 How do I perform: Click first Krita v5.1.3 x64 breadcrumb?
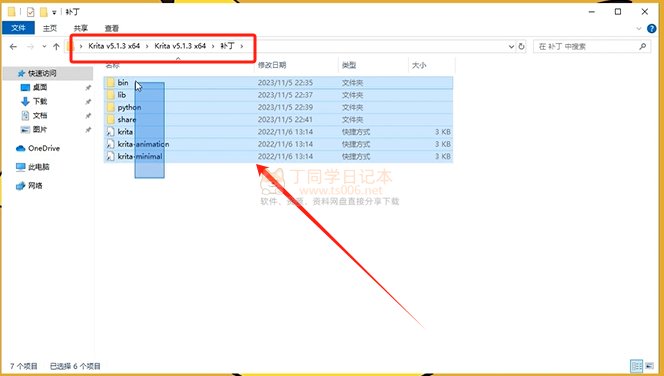click(x=114, y=46)
